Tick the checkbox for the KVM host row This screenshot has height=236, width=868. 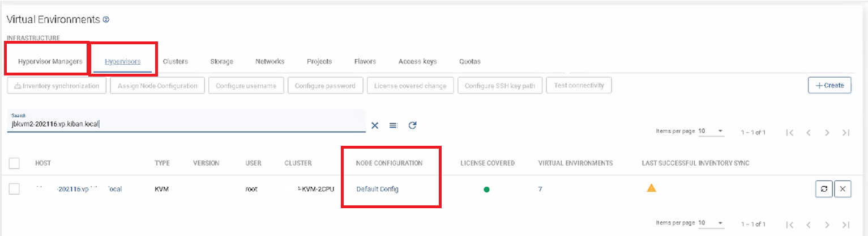pos(15,189)
